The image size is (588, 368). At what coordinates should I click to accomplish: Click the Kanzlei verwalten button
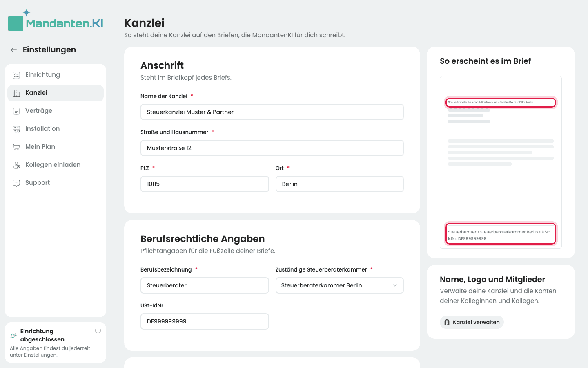472,322
